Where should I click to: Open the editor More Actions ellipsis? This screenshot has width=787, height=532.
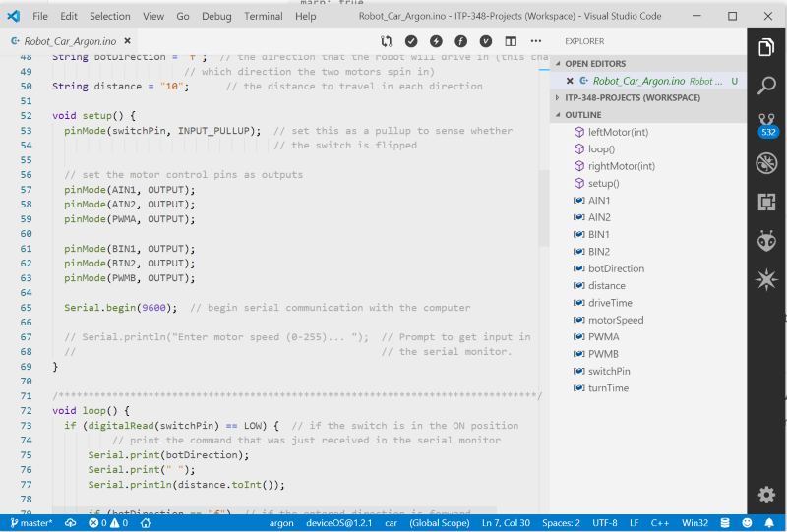coord(535,41)
